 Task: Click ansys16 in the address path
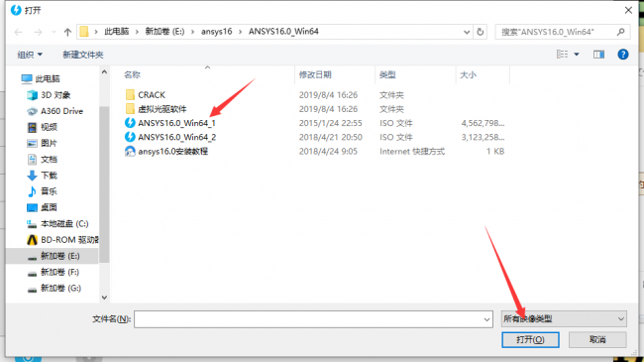coord(216,32)
